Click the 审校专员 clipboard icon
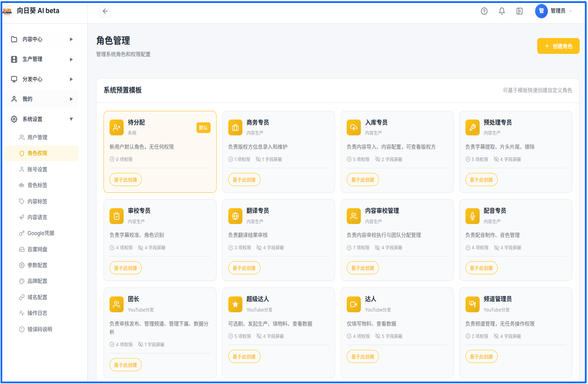This screenshot has width=588, height=384. tap(117, 216)
